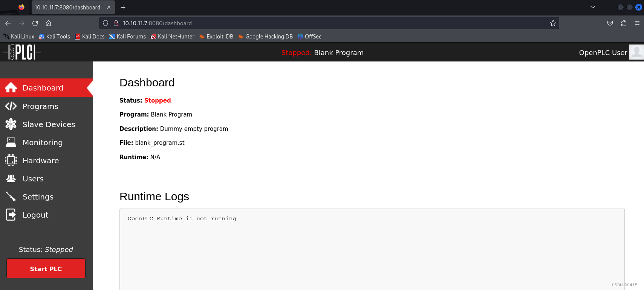Click the OpenPLC logo
This screenshot has height=290, width=644.
point(21,52)
